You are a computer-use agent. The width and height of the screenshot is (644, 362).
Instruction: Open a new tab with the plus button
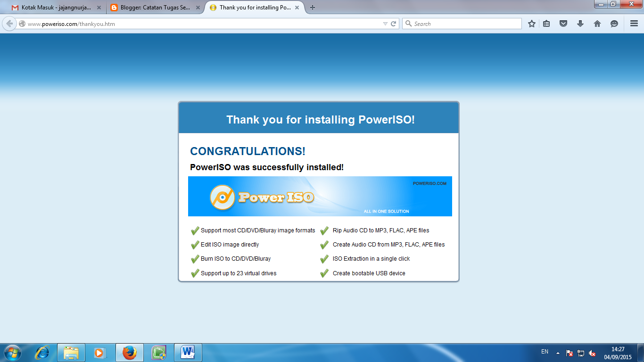click(313, 8)
